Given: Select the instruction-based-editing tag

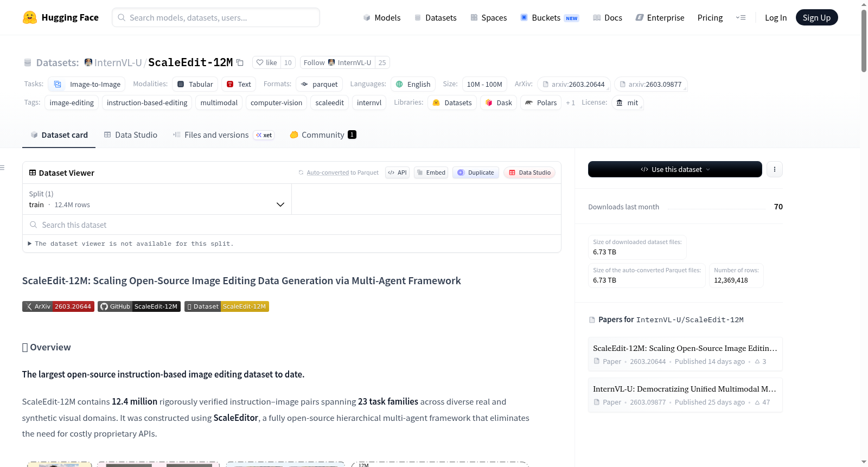Looking at the screenshot, I should coord(147,103).
